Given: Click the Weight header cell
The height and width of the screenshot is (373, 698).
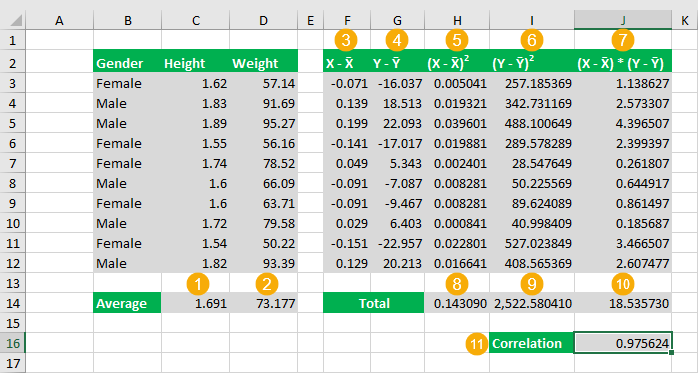Looking at the screenshot, I should coord(264,63).
